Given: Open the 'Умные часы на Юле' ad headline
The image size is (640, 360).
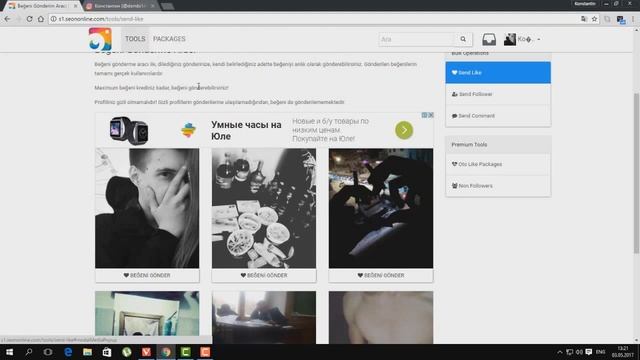Looking at the screenshot, I should click(x=246, y=131).
